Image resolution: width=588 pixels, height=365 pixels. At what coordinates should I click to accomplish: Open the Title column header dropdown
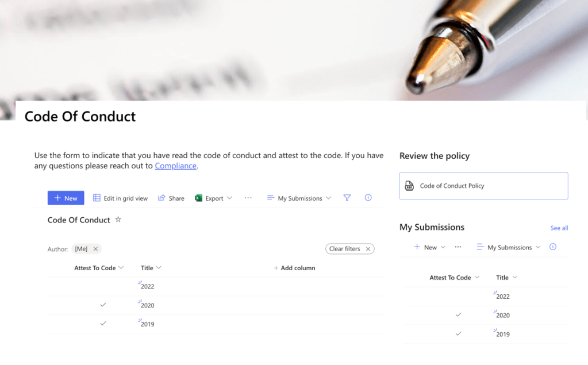159,268
